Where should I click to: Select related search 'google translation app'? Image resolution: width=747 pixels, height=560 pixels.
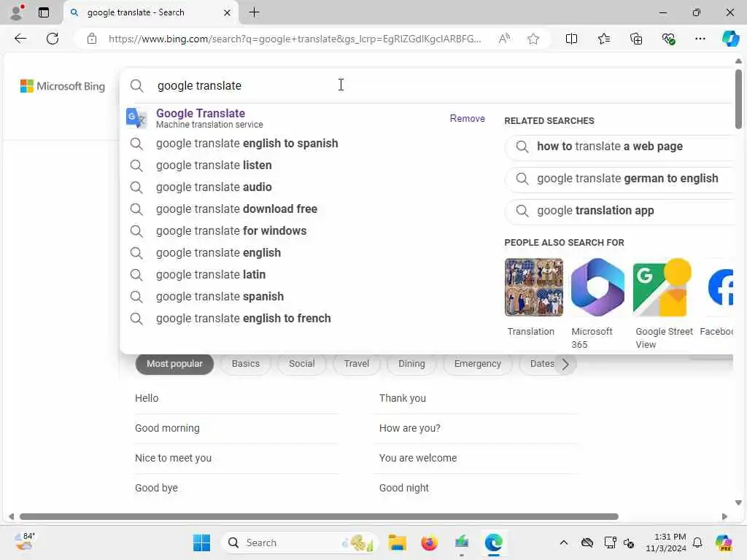tap(619, 211)
